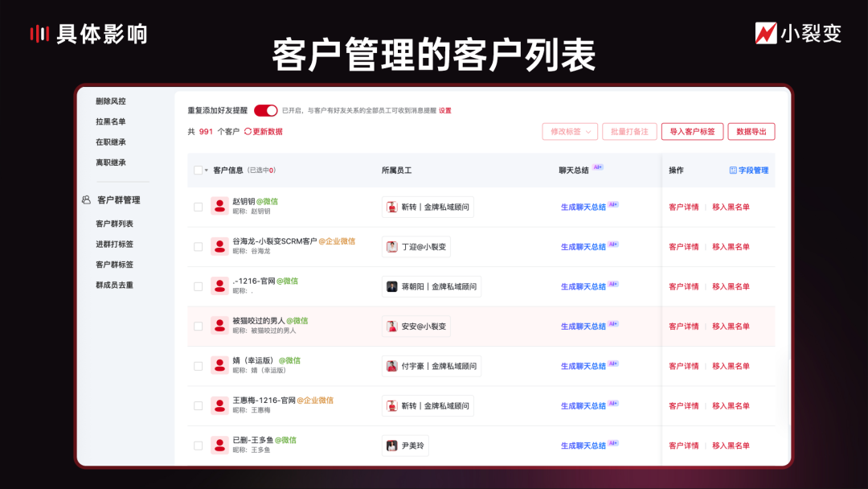Check the checkbox on 谷海龙's row
This screenshot has width=868, height=489.
[197, 246]
